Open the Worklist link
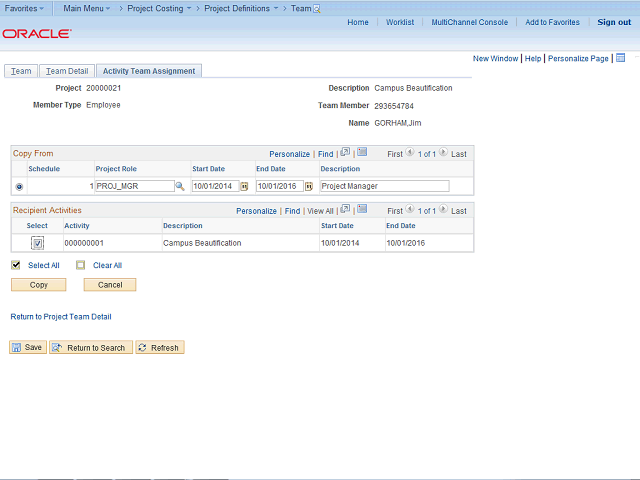 tap(400, 22)
